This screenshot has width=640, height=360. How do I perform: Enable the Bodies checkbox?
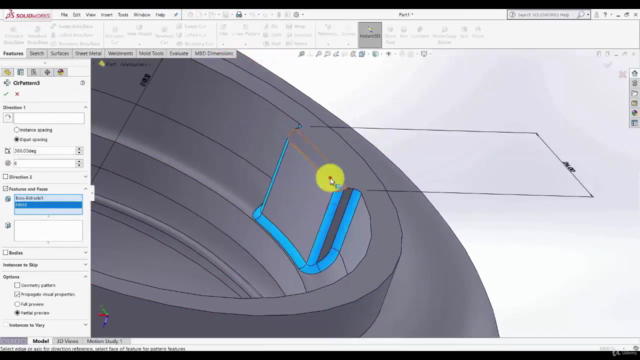click(x=6, y=253)
